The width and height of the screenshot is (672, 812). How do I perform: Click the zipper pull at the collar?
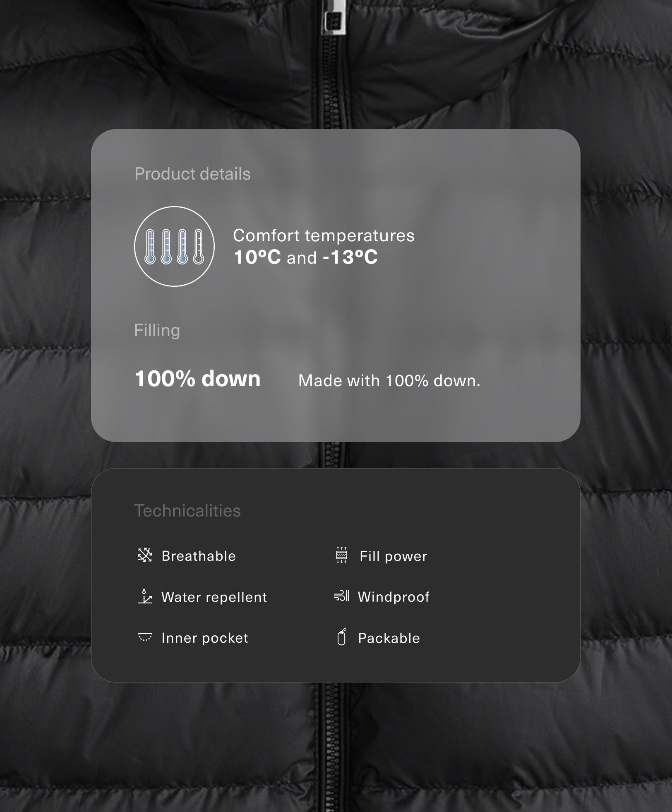[334, 17]
